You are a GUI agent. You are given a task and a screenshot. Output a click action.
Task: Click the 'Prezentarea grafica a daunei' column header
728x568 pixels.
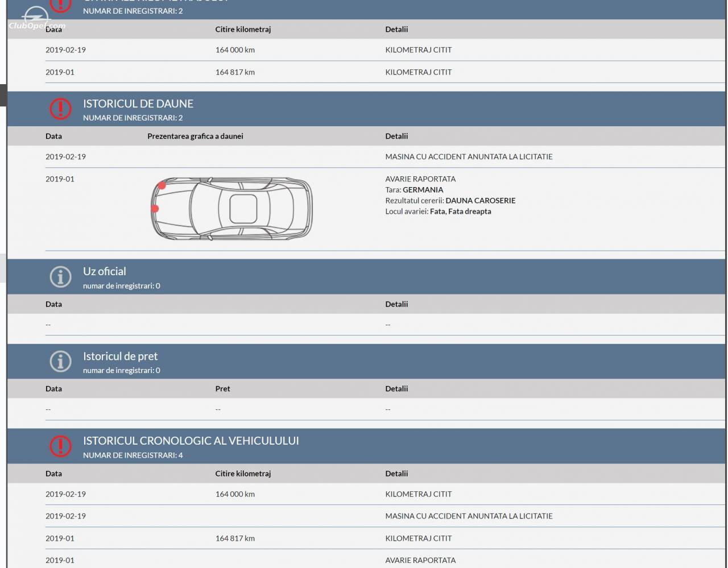tap(195, 136)
